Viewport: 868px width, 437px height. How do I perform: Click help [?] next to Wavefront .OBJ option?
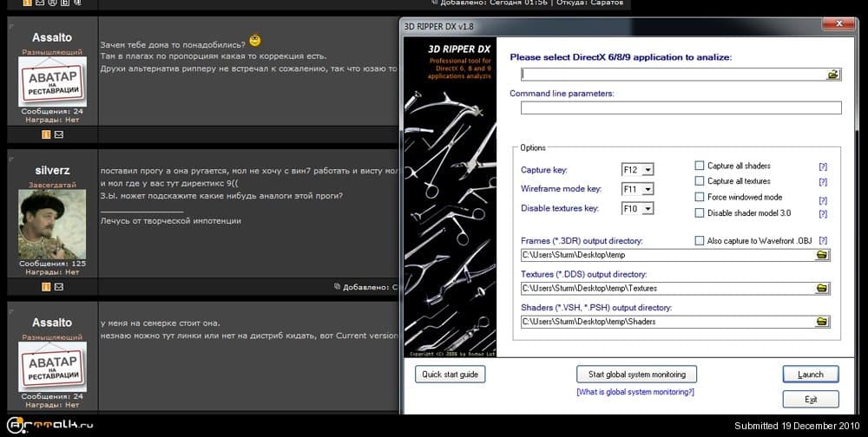pyautogui.click(x=823, y=241)
